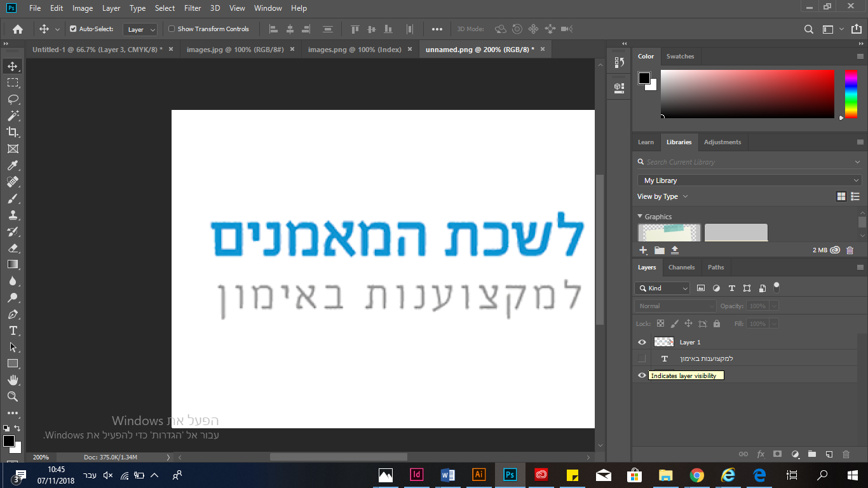This screenshot has height=488, width=868.
Task: Select the Magic Wand tool
Action: [13, 116]
